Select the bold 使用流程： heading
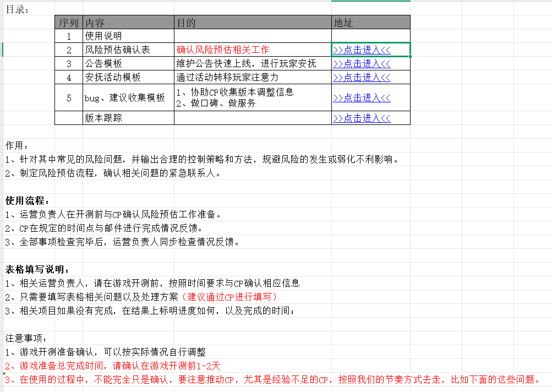 pos(28,201)
